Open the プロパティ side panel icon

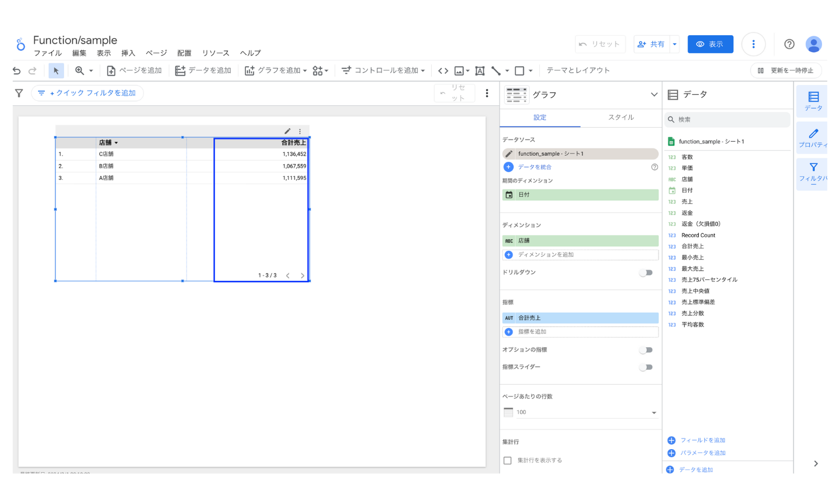click(x=813, y=138)
